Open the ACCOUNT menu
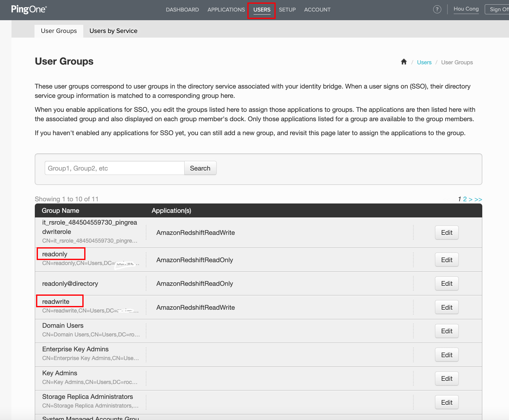Screen dimensions: 509x420 tap(317, 10)
